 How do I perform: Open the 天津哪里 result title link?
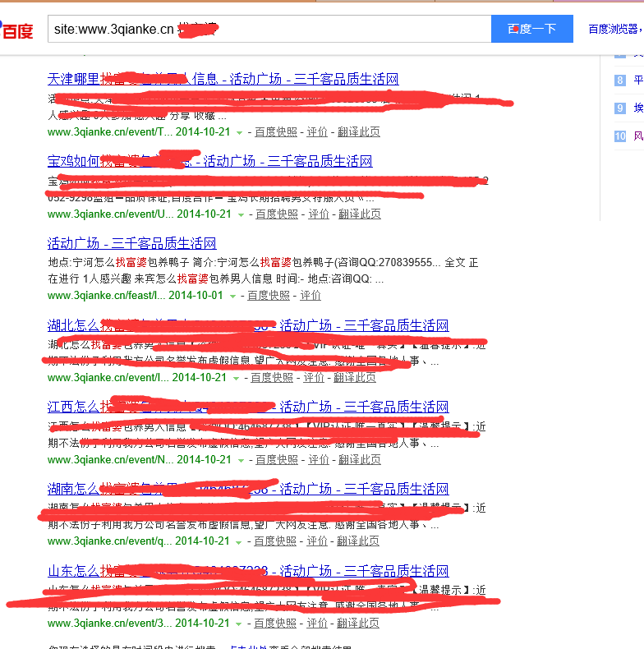(223, 79)
